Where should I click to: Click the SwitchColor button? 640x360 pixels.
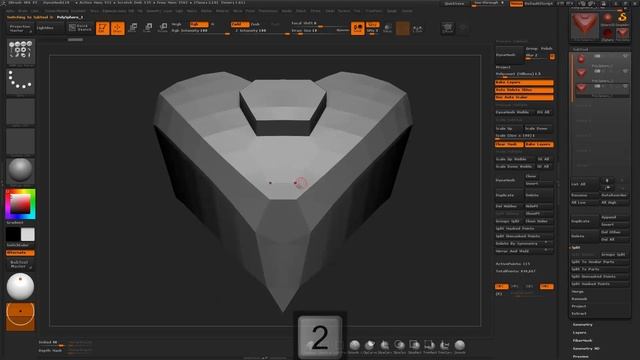[18, 245]
